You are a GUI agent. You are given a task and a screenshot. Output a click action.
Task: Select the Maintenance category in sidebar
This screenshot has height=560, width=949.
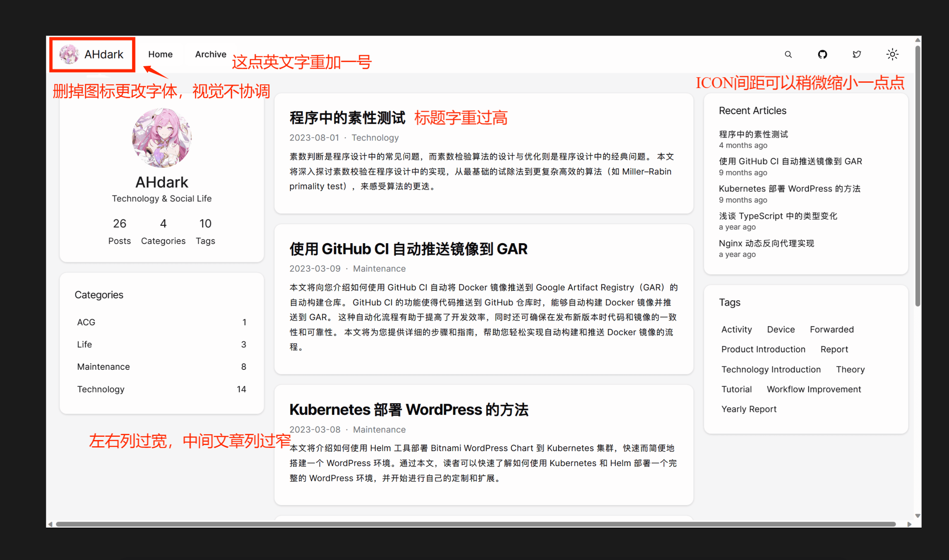point(103,367)
